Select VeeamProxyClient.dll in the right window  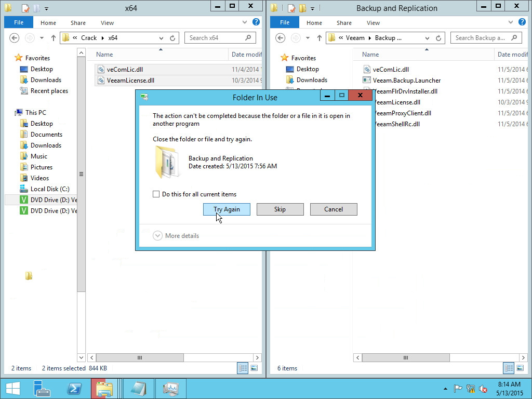pyautogui.click(x=402, y=113)
